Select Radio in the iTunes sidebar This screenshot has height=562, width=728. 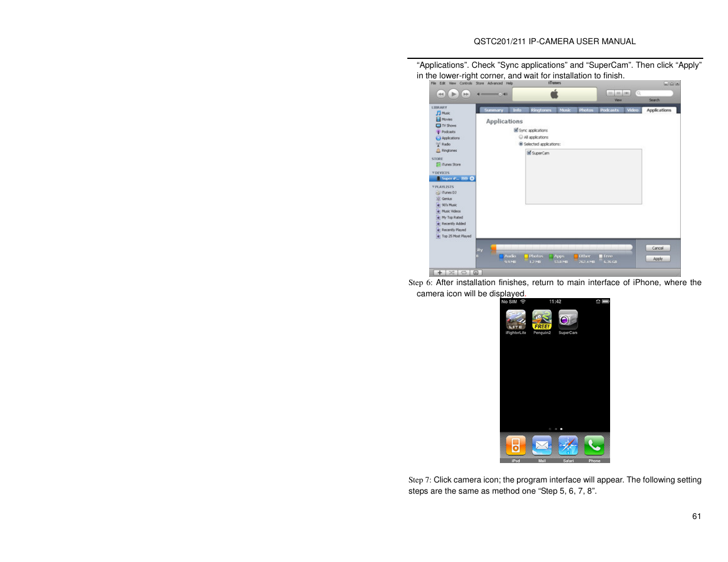tap(443, 144)
